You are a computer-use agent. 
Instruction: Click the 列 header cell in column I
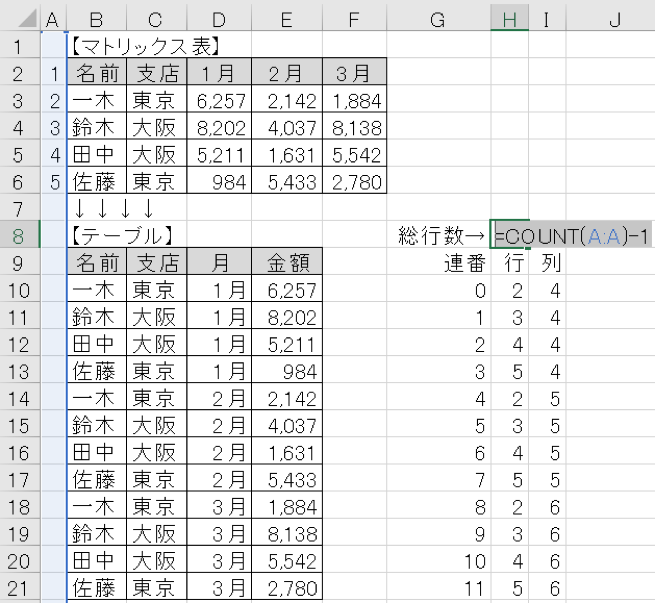(547, 263)
